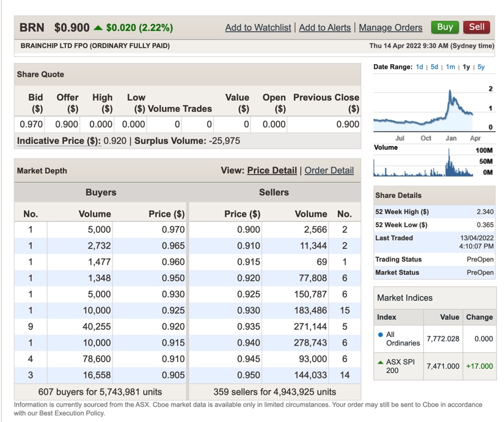Click seller volume 271,144
504x422 pixels.
coord(310,326)
